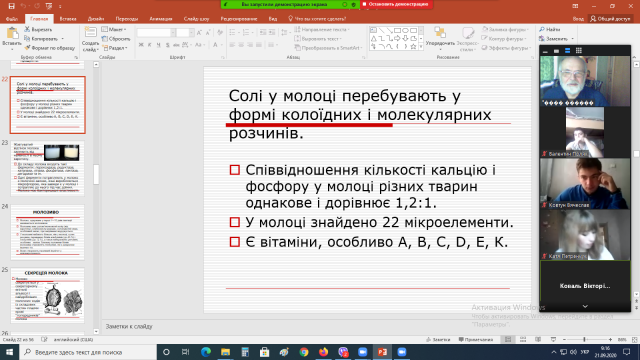The height and width of the screenshot is (360, 640).
Task: Click the Cut scissors icon
Action: [x=27, y=29]
